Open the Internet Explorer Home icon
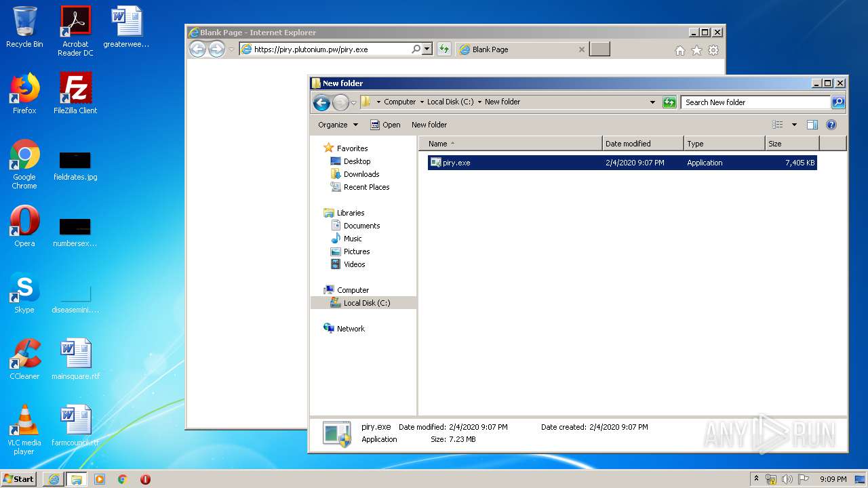 coord(680,50)
